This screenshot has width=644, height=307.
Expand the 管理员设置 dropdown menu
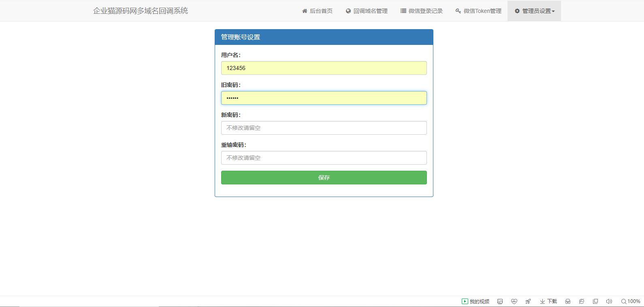point(534,11)
